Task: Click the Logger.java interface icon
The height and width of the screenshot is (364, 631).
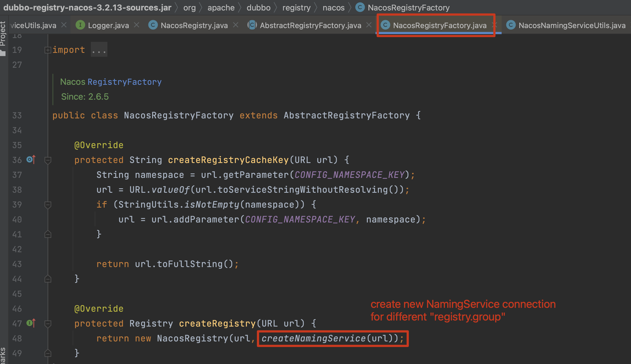Action: [80, 25]
